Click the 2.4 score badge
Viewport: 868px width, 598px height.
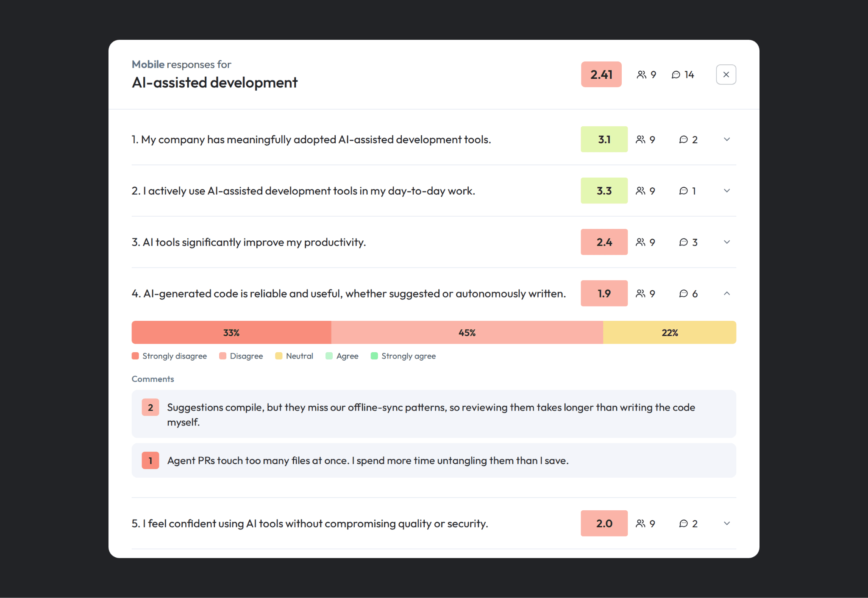pyautogui.click(x=604, y=242)
